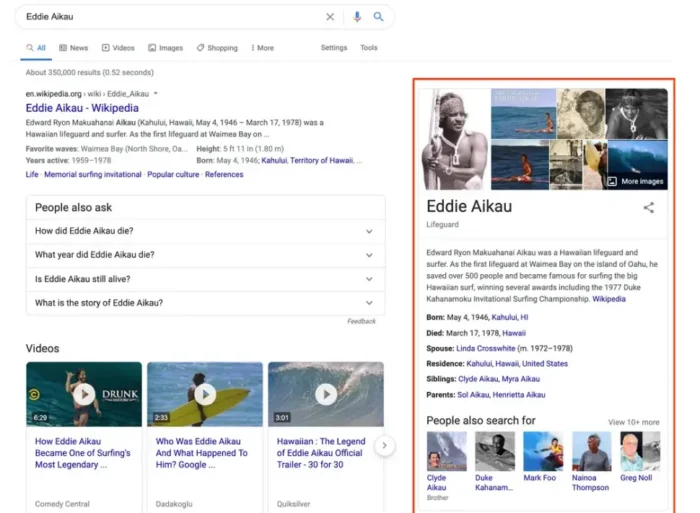This screenshot has height=513, width=700.
Task: Select Clyde Aikau thumbnail in related searches
Action: pyautogui.click(x=446, y=451)
